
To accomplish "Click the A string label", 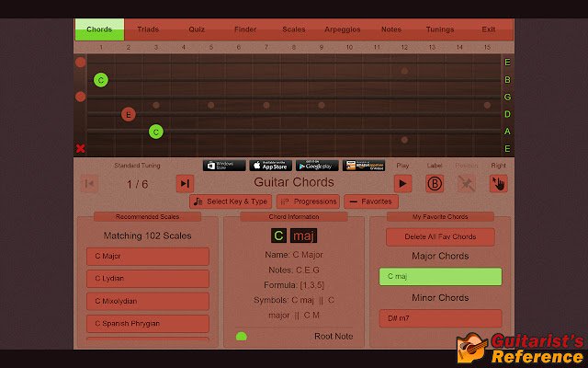I will tap(507, 132).
